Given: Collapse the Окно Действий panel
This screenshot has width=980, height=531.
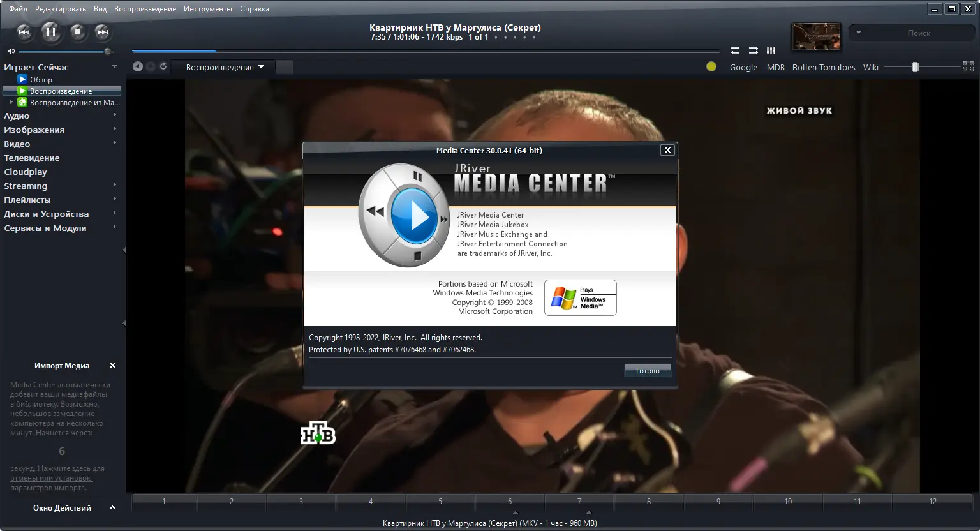Looking at the screenshot, I should tap(112, 508).
